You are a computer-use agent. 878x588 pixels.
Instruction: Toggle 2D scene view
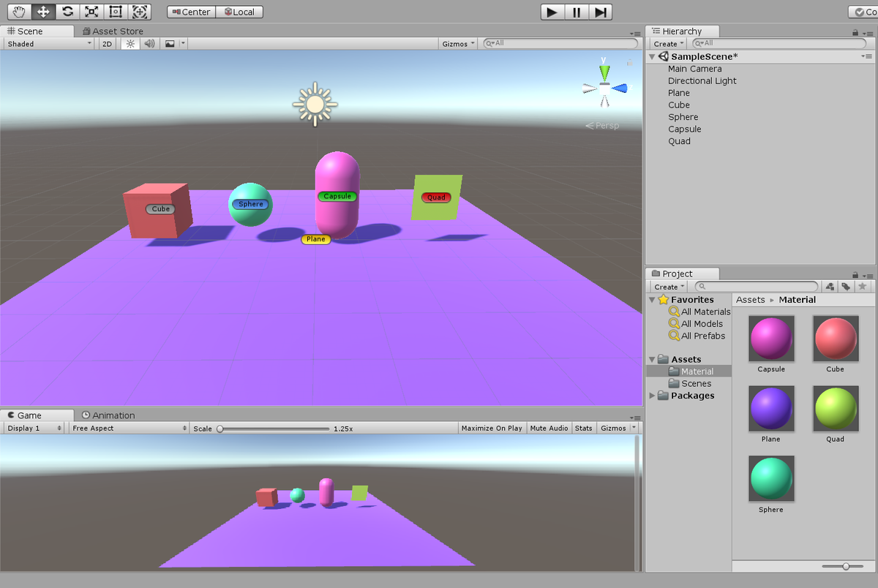pos(108,44)
